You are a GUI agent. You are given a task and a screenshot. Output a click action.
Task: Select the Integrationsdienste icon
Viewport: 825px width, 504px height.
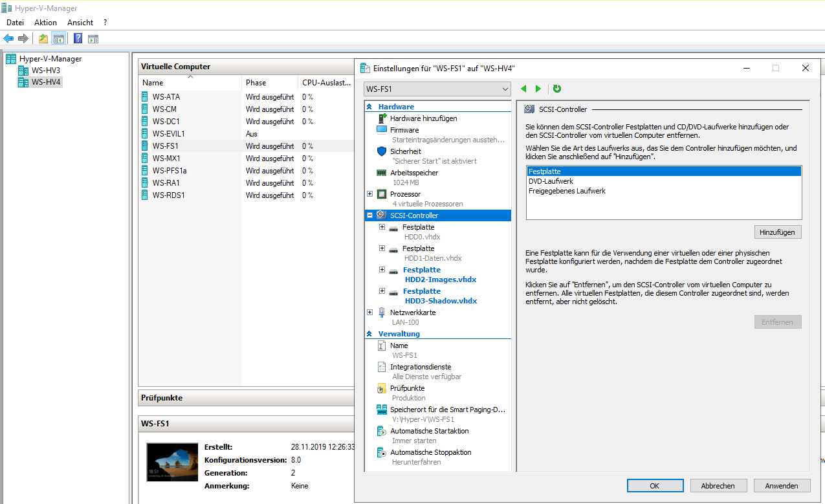coord(382,367)
